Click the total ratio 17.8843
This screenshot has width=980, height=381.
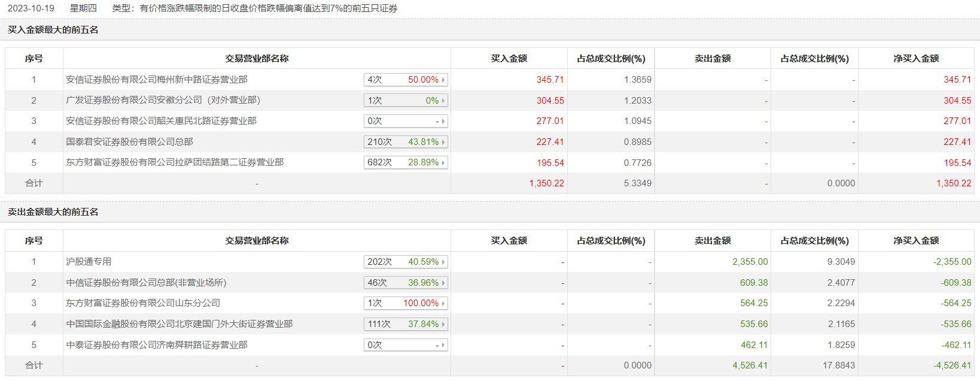pyautogui.click(x=839, y=365)
